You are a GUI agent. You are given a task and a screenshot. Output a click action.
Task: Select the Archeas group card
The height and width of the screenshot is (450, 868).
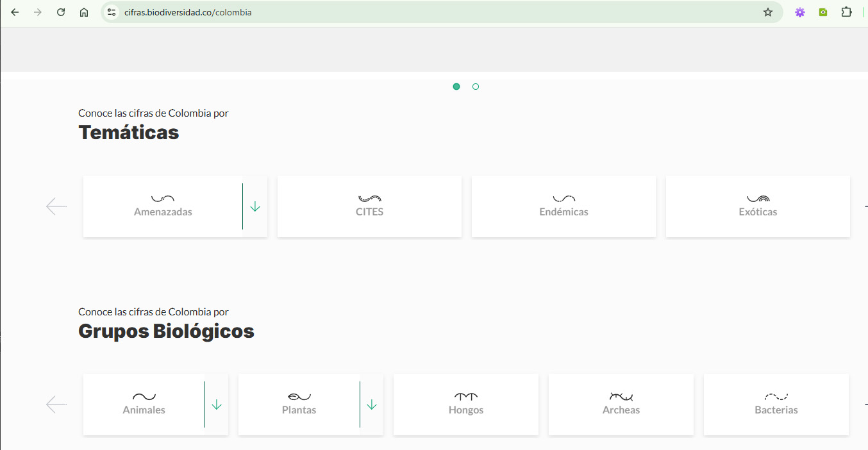[x=621, y=404]
